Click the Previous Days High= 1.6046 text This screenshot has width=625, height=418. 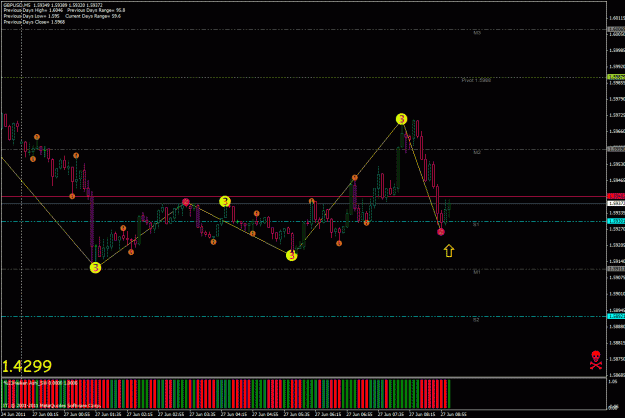pyautogui.click(x=31, y=10)
